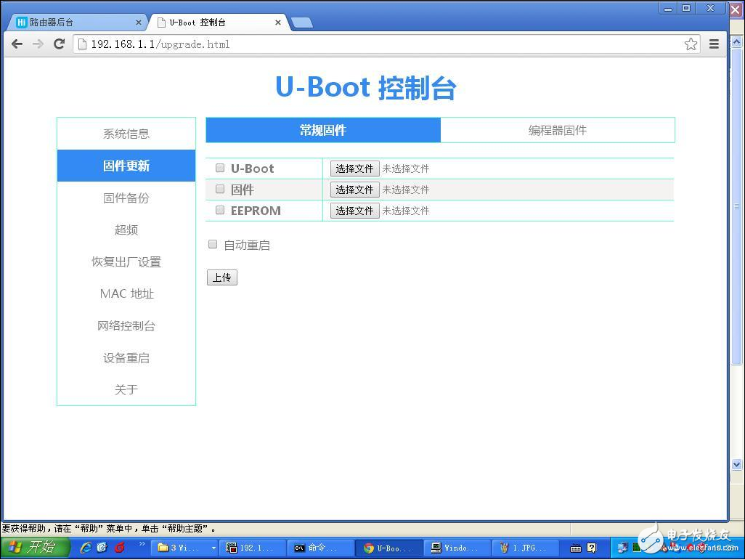Open the grouped windows taskbar dropdown
745x560 pixels.
(x=213, y=548)
